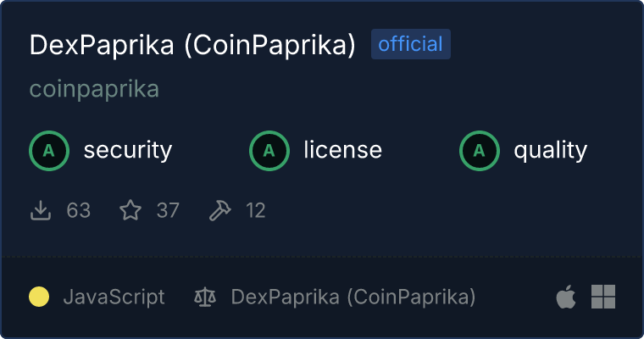Image resolution: width=644 pixels, height=339 pixels.
Task: Click the license label text
Action: click(x=343, y=151)
